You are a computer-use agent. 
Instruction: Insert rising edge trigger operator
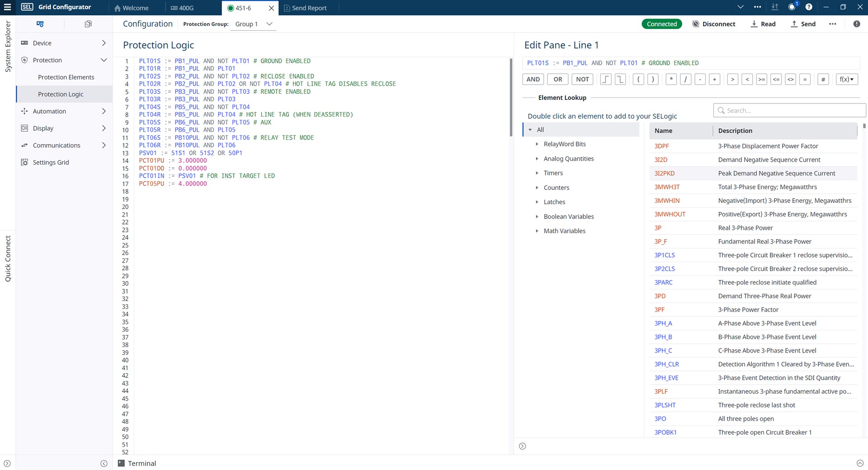(x=606, y=80)
